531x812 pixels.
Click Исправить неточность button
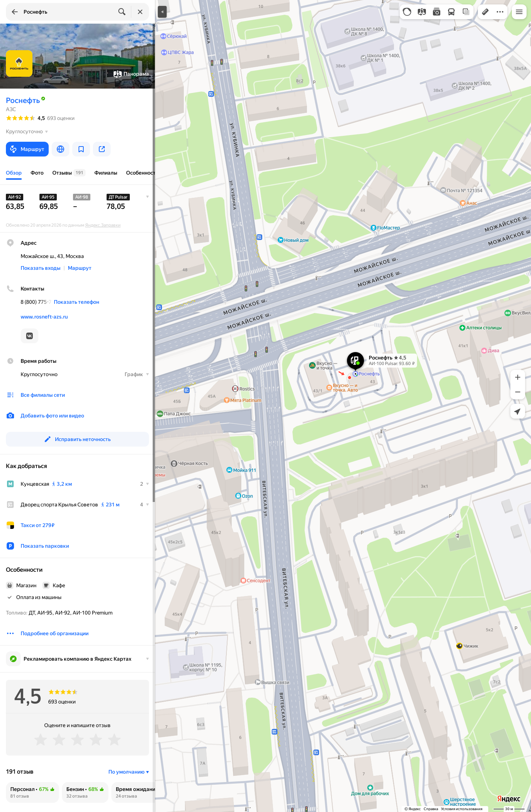(x=77, y=439)
